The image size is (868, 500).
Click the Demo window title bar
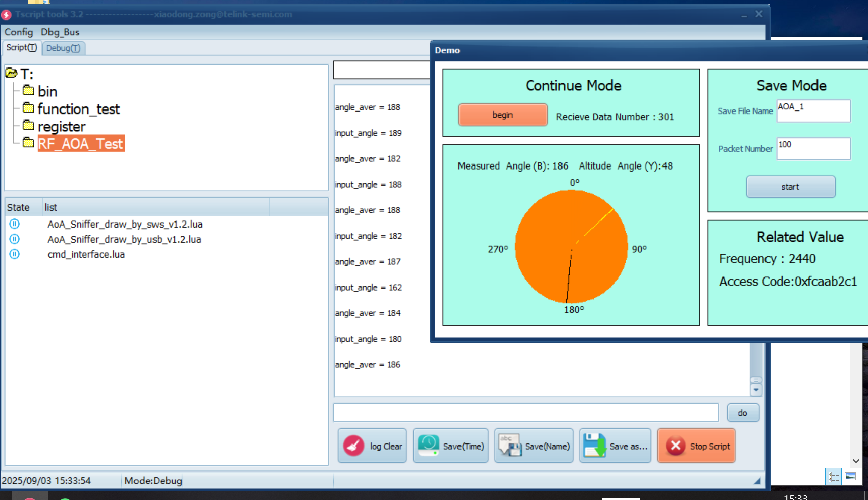pyautogui.click(x=649, y=50)
